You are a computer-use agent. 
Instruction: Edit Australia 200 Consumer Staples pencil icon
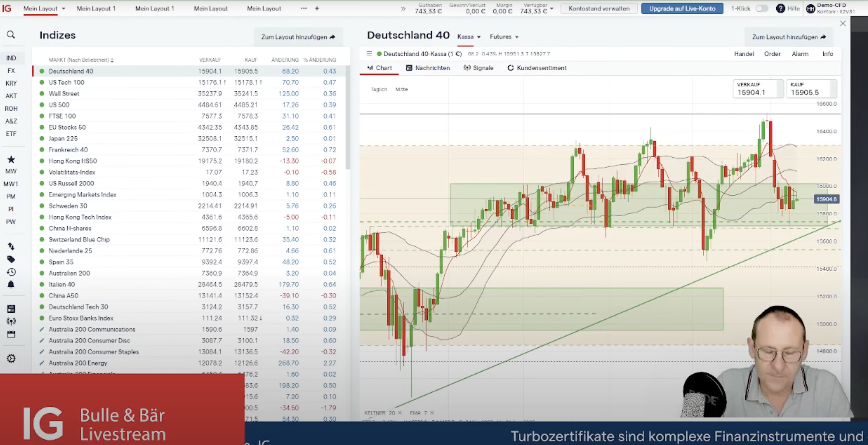tap(42, 352)
